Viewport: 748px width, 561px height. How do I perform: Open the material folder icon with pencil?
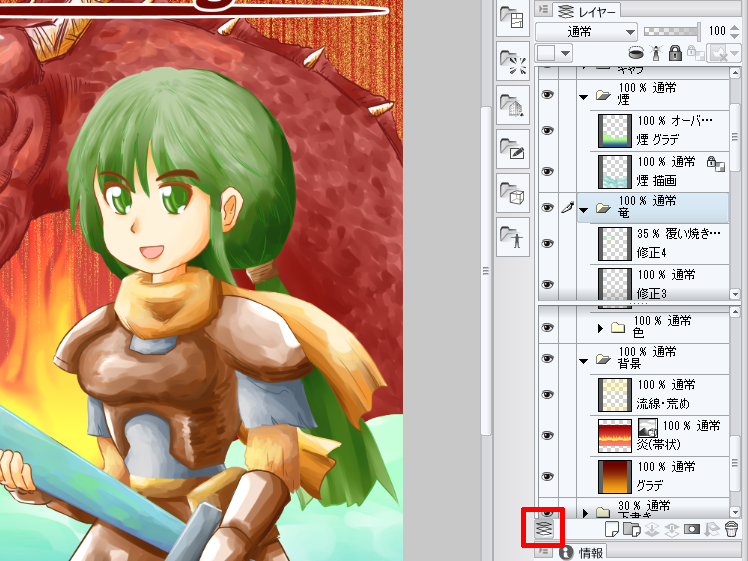click(x=512, y=148)
